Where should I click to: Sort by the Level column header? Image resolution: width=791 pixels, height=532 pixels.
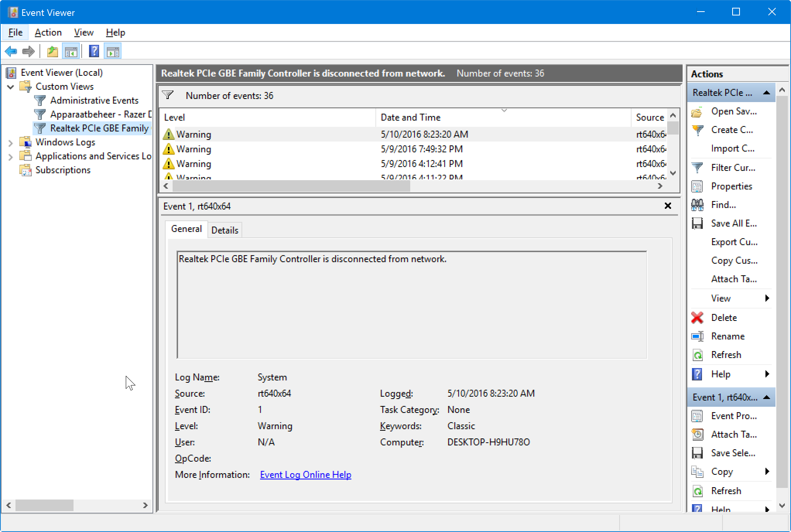tap(267, 118)
